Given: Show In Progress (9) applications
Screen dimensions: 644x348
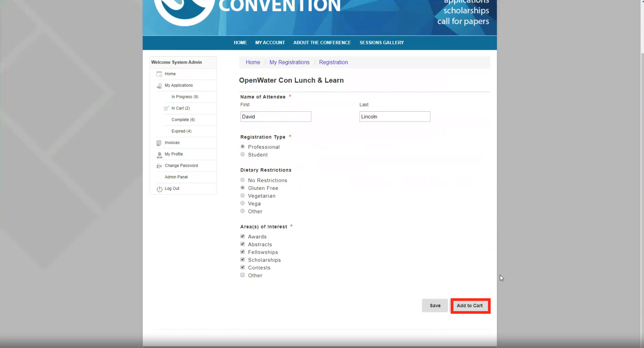Looking at the screenshot, I should point(185,97).
